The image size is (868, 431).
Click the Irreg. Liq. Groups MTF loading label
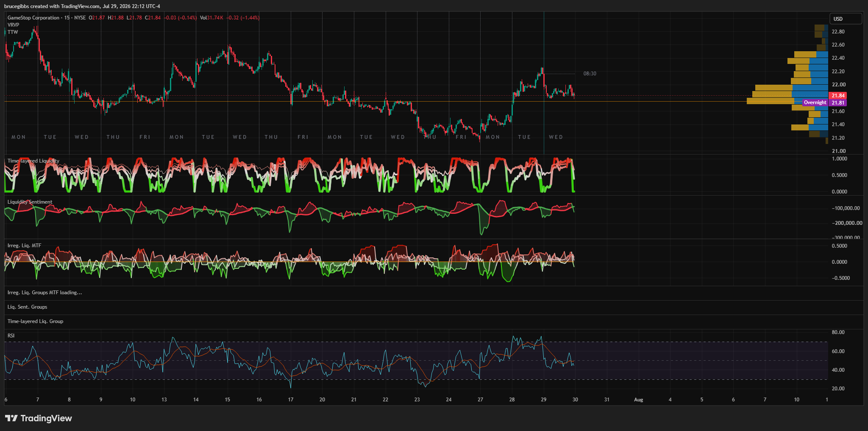coord(45,293)
